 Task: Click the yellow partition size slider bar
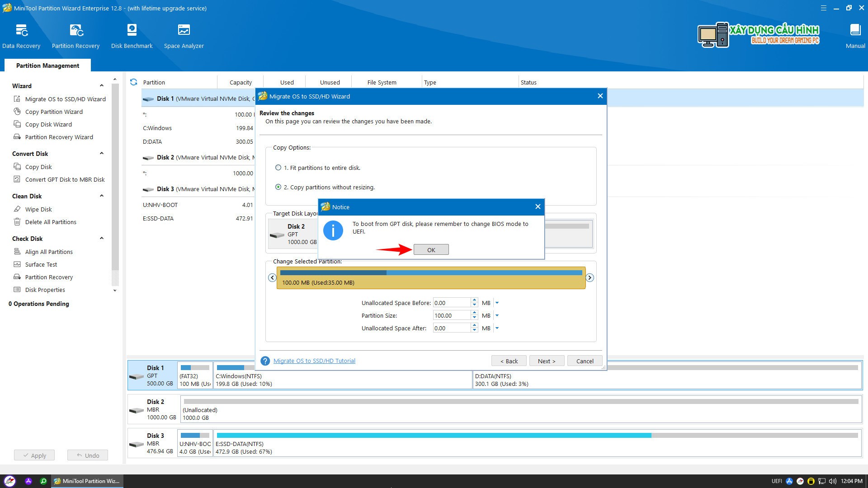pos(431,278)
